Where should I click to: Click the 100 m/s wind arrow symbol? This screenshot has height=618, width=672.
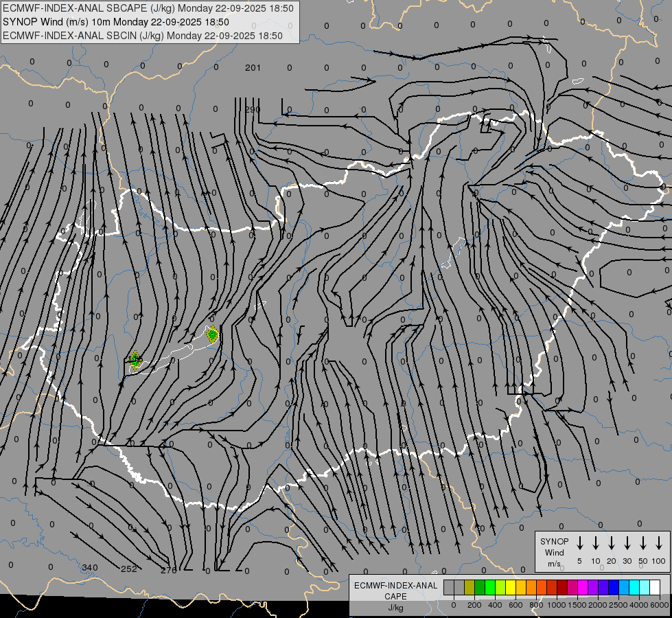click(x=659, y=543)
